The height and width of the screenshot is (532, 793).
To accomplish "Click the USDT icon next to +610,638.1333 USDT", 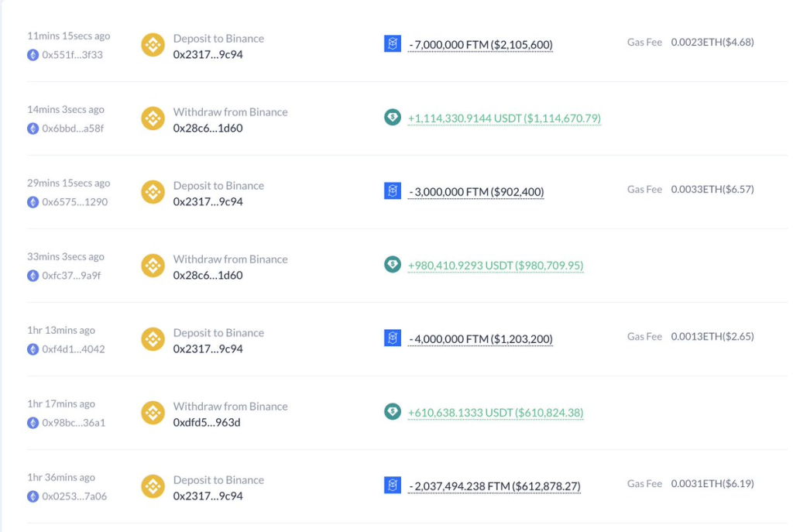I will click(393, 412).
